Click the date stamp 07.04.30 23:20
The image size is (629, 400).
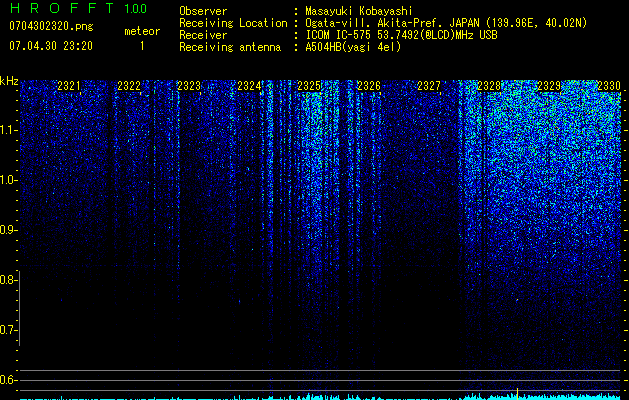(x=51, y=46)
